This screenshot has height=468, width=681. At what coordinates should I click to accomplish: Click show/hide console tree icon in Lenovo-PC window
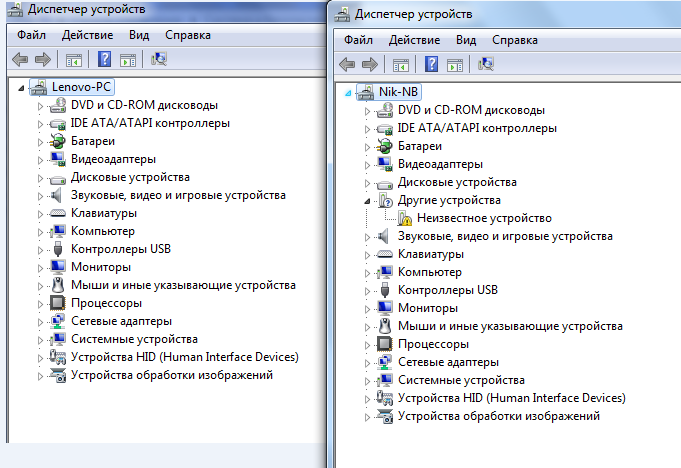(x=74, y=59)
